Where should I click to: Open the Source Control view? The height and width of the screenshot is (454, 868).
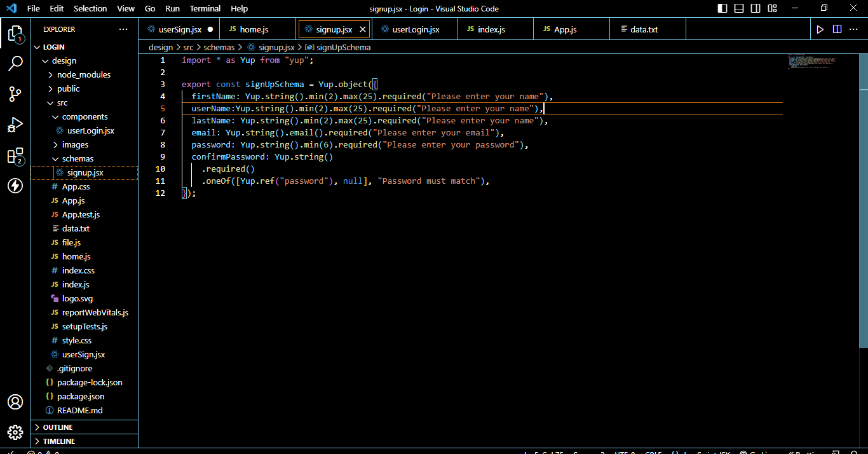point(15,94)
